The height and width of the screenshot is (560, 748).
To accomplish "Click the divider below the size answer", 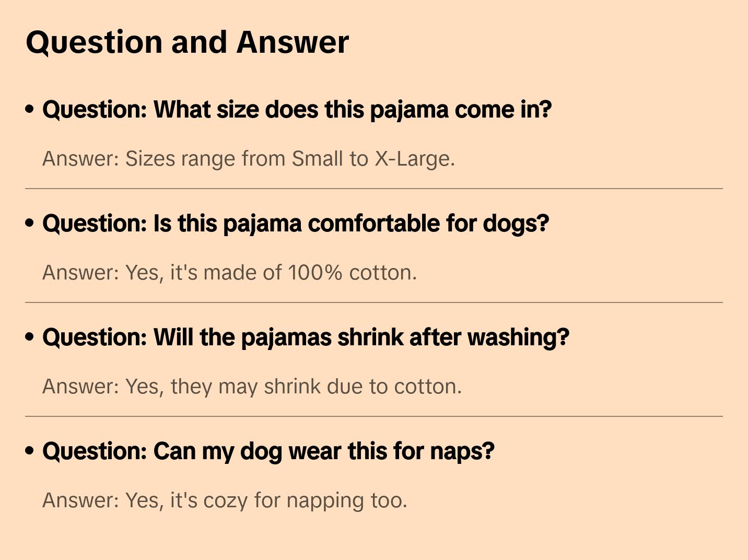I will tap(374, 189).
